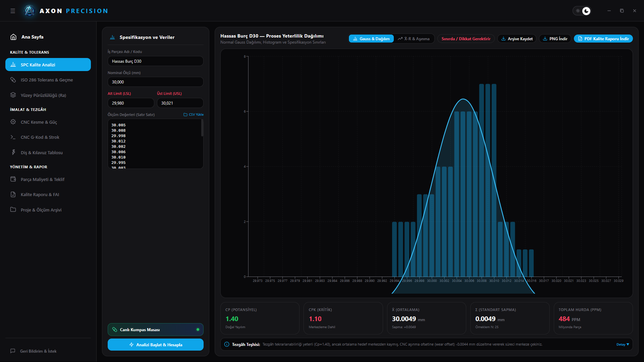The height and width of the screenshot is (362, 644).
Task: Open CNC G-Kod & Strok terminal icon
Action: point(13,137)
